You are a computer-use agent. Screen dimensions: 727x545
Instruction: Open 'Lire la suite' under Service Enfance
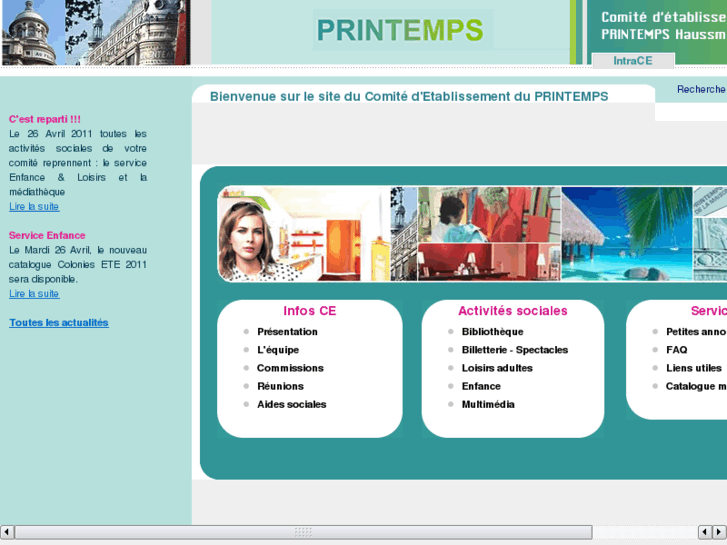[34, 294]
